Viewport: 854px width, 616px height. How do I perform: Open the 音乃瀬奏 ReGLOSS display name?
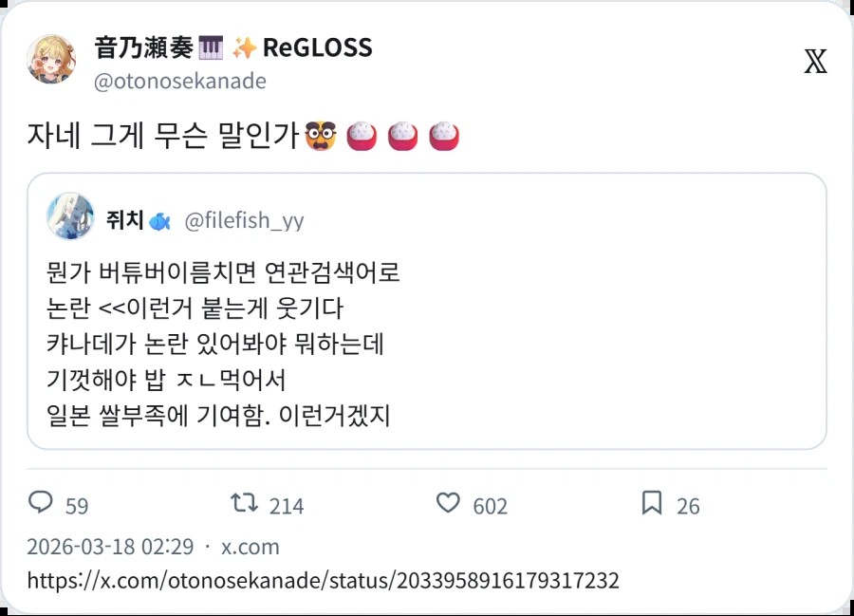coord(233,47)
